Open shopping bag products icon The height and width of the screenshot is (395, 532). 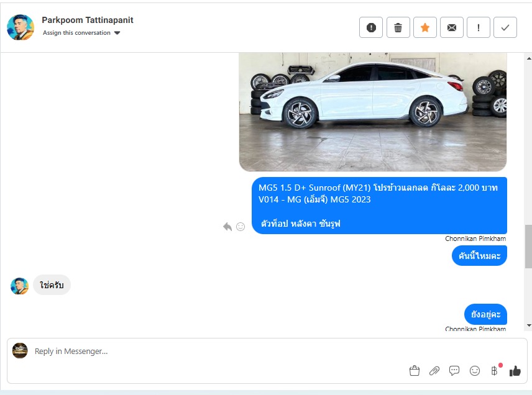[415, 371]
